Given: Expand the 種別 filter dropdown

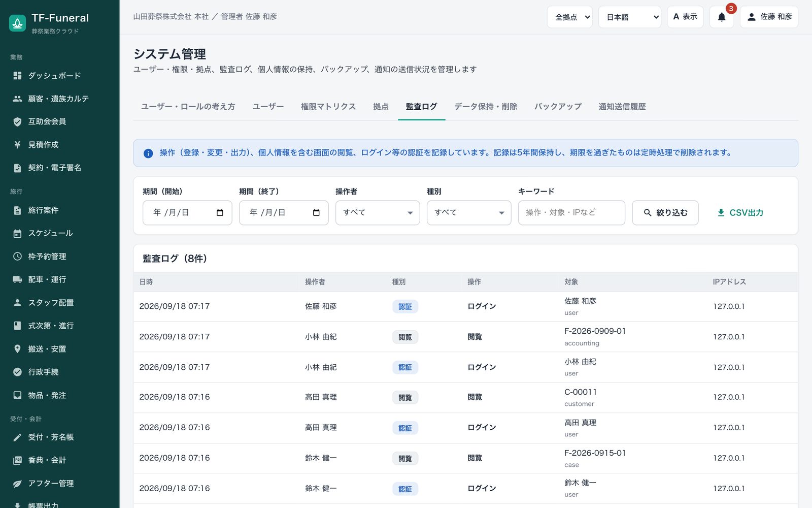Looking at the screenshot, I should tap(469, 212).
